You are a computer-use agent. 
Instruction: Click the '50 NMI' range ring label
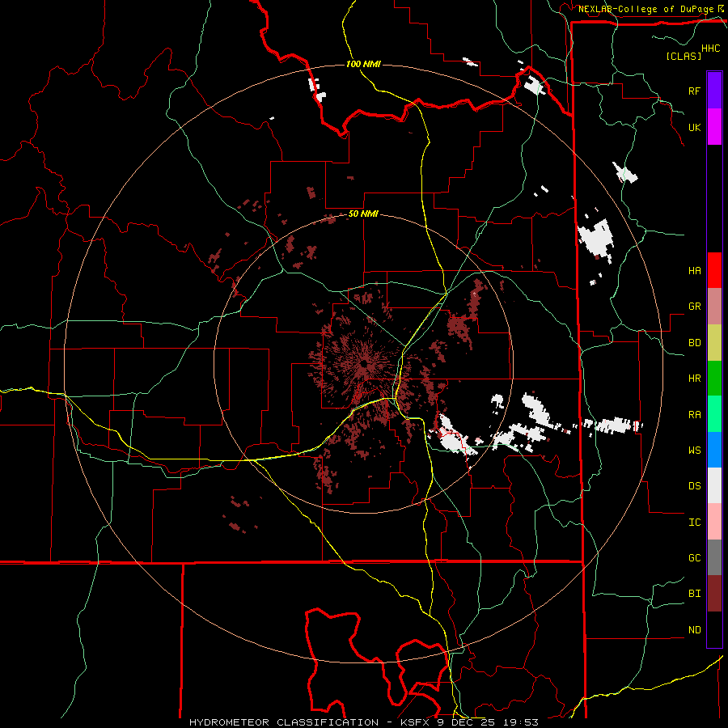363,214
